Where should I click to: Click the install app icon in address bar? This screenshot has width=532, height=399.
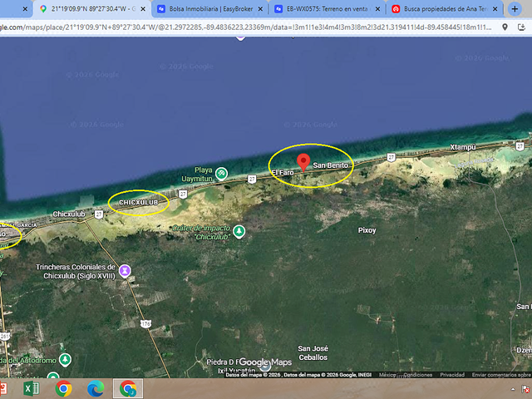(x=522, y=27)
